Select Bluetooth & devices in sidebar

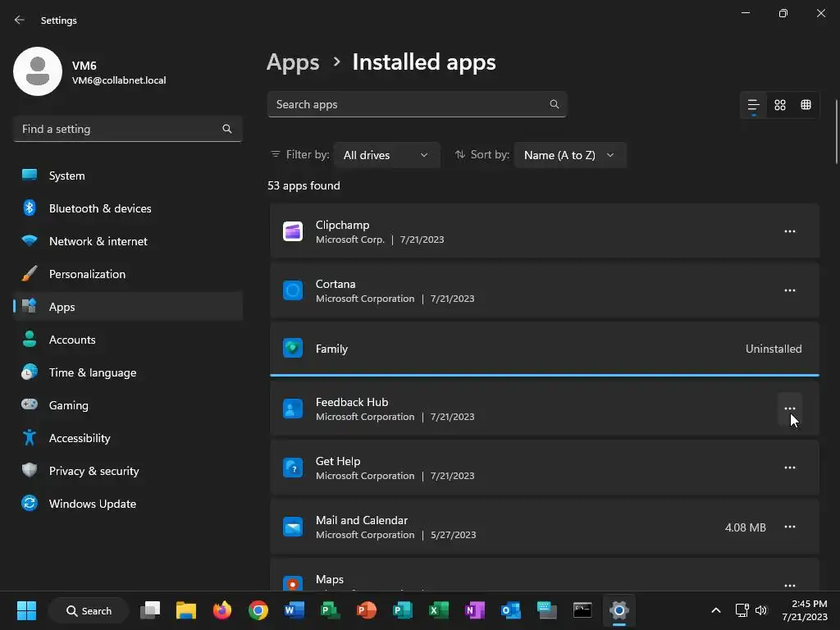tap(99, 208)
